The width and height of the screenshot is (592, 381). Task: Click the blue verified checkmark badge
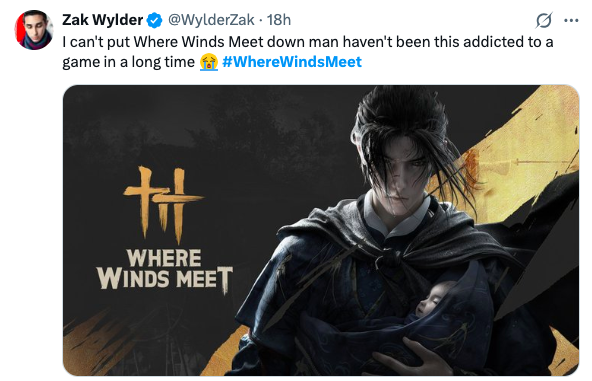point(154,20)
